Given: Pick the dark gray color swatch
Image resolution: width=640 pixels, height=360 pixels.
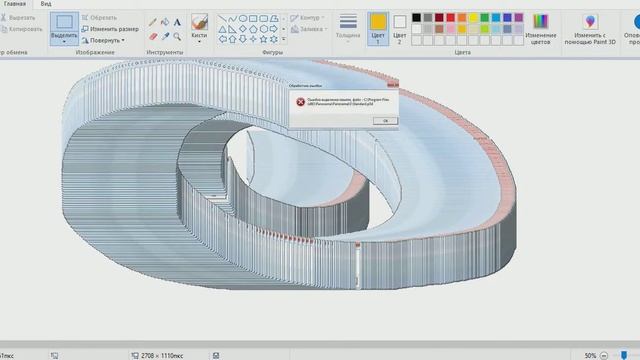Looking at the screenshot, I should point(428,18).
